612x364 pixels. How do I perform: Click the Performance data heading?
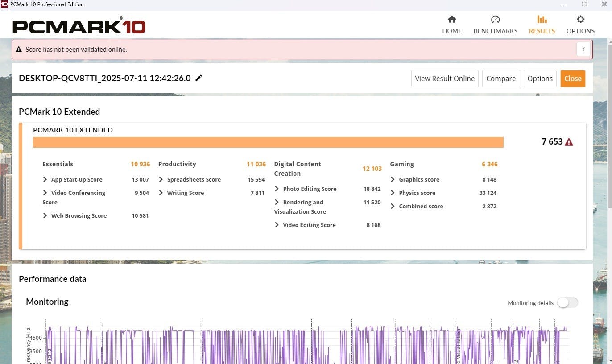click(x=53, y=279)
